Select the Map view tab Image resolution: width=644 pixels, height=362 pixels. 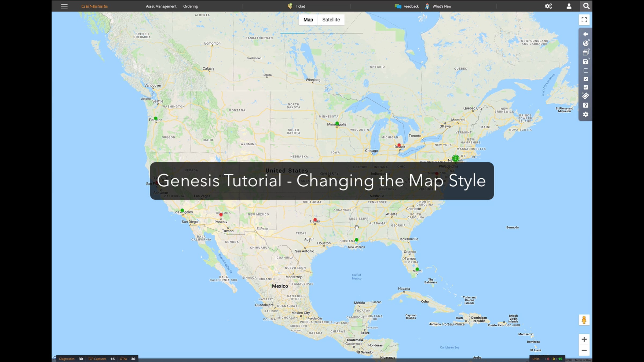(308, 20)
